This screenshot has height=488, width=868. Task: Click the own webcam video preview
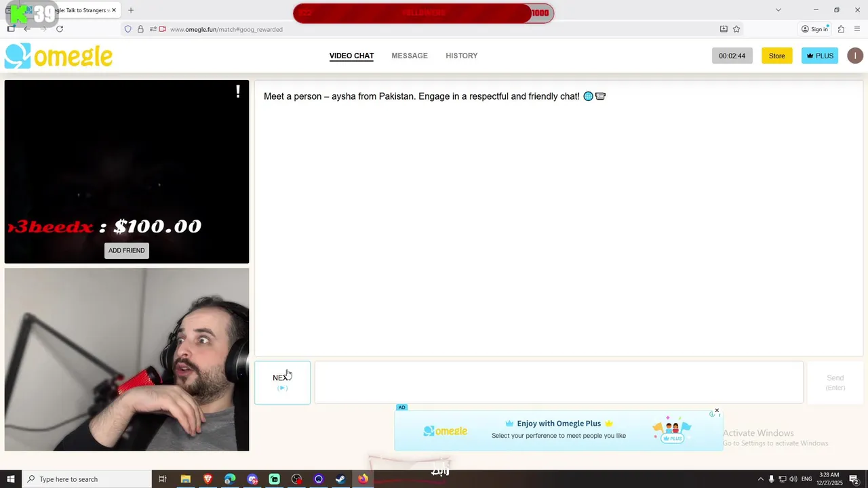coord(127,359)
